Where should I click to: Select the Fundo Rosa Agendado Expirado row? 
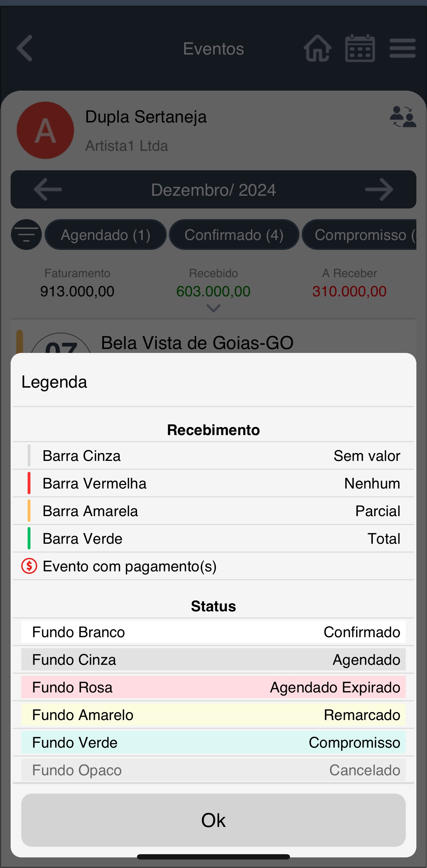coord(213,687)
